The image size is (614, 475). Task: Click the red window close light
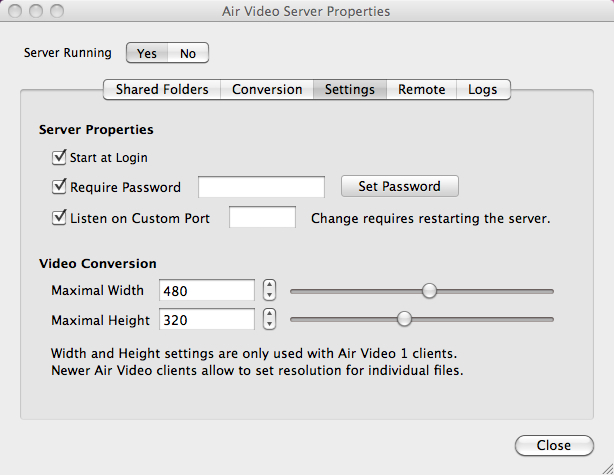coord(15,11)
